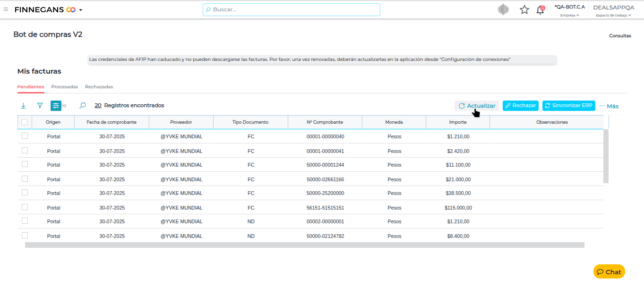The height and width of the screenshot is (287, 644).
Task: Sort by the Origen column header
Action: tap(53, 122)
